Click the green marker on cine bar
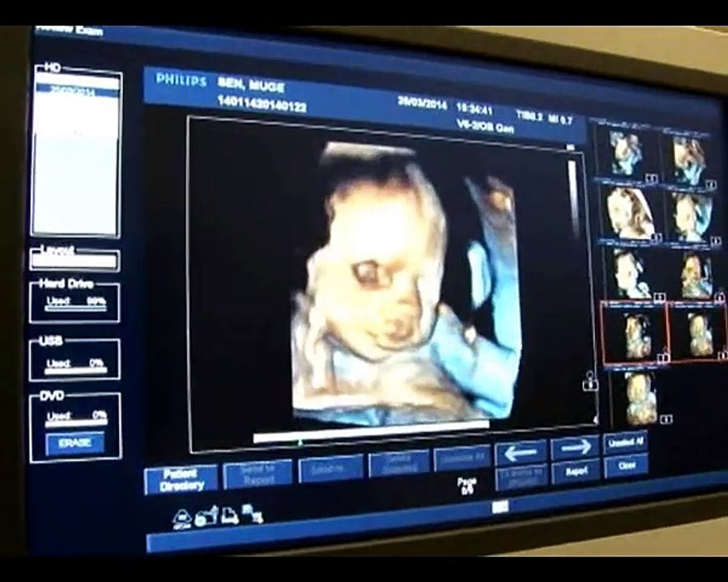 300,443
